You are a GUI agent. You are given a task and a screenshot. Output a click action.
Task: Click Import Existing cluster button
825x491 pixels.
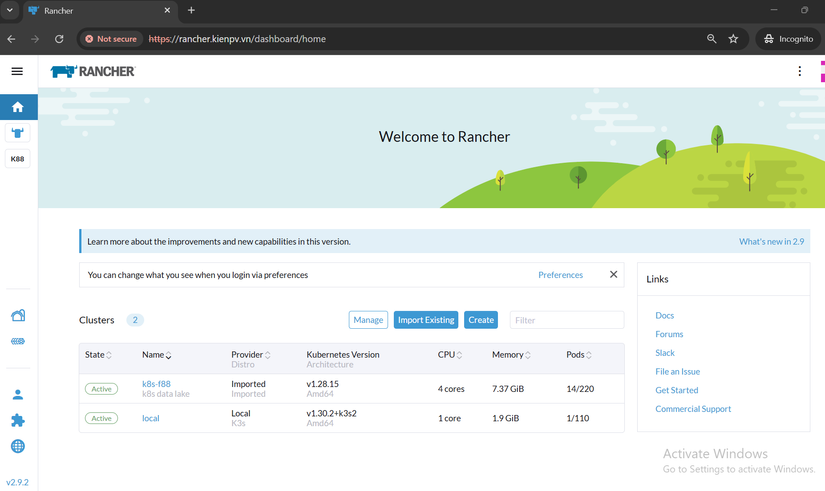click(426, 320)
